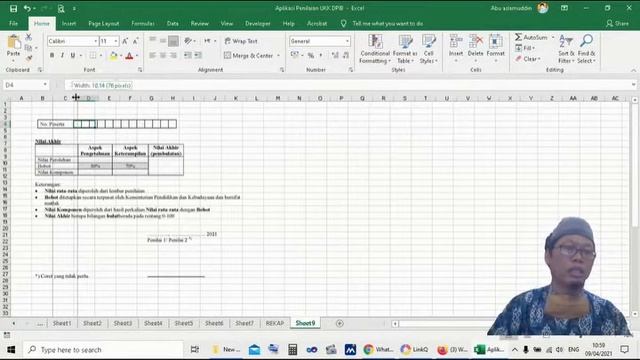Image resolution: width=640 pixels, height=360 pixels.
Task: Switch to the Data tab
Action: pyautogui.click(x=173, y=24)
